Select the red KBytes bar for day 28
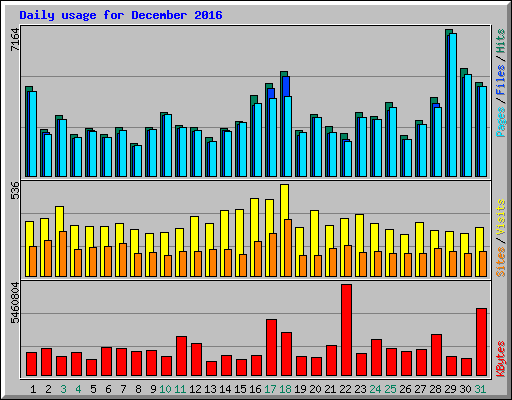Screen dimensions: 512x400 point(436,355)
